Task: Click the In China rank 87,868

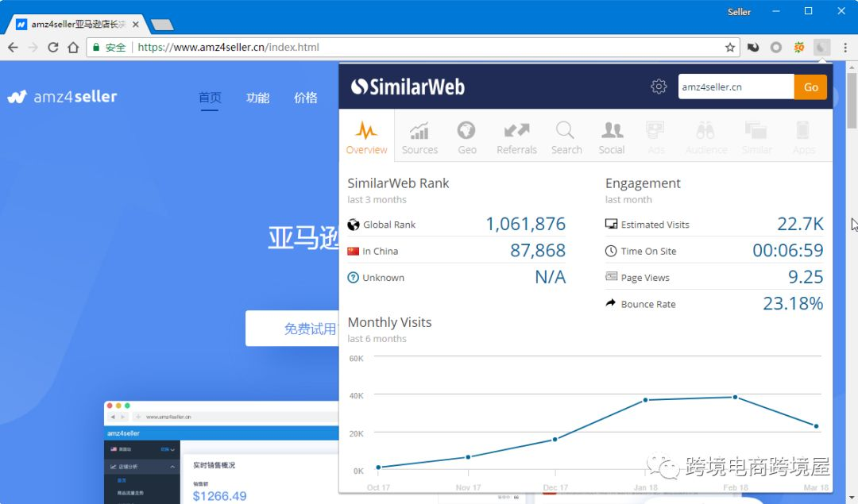Action: coord(537,250)
